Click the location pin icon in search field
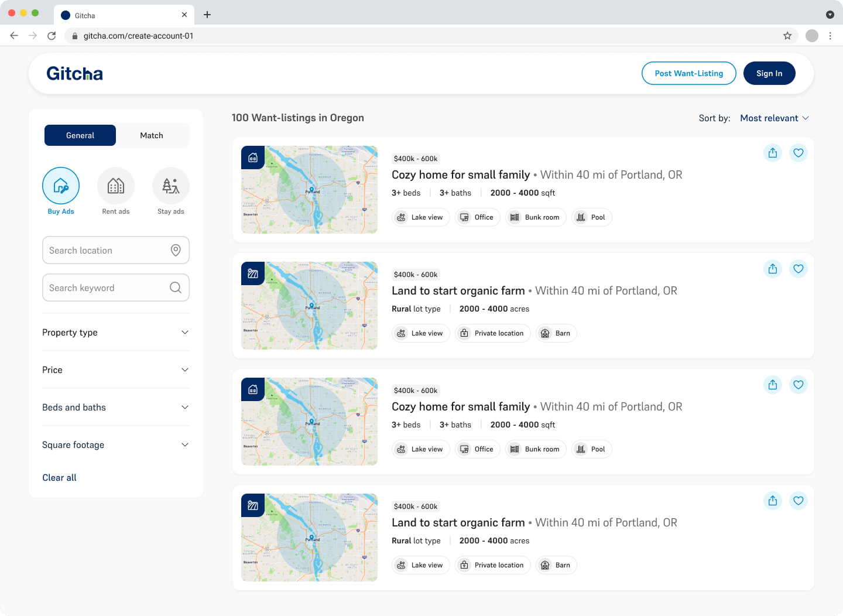Viewport: 843px width, 616px height. (176, 250)
